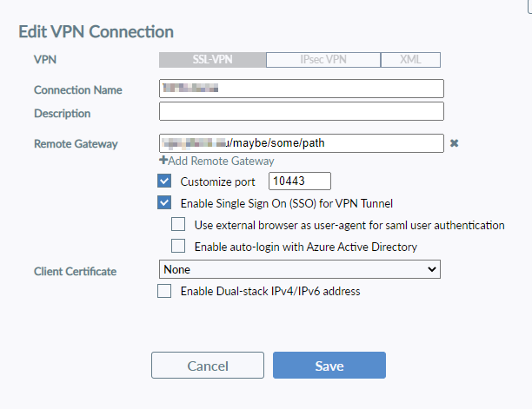
Task: Click the Remote Gateway label
Action: pos(76,144)
